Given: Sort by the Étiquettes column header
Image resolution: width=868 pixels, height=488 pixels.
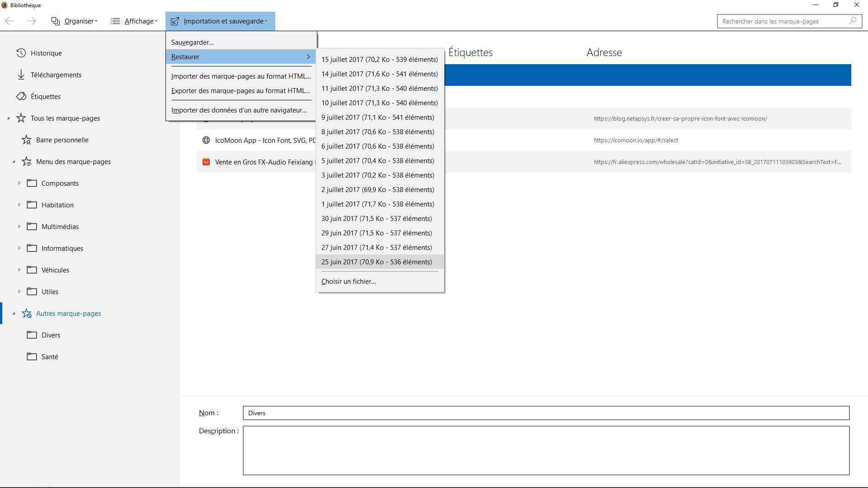Looking at the screenshot, I should click(470, 52).
